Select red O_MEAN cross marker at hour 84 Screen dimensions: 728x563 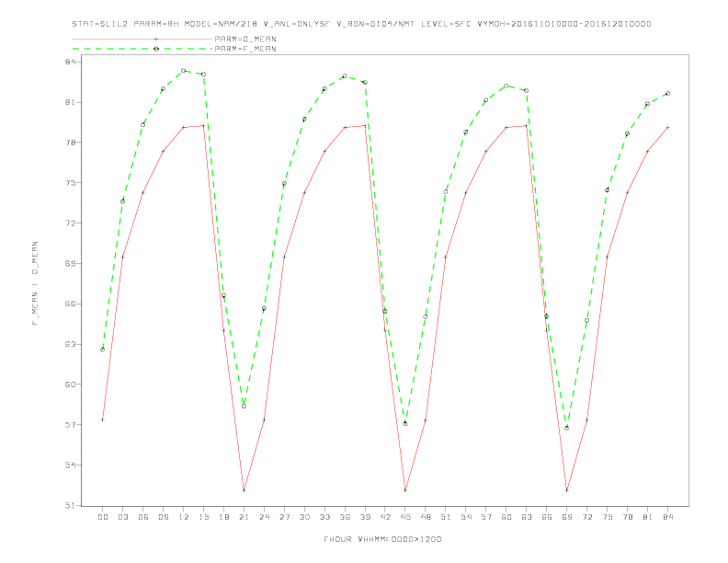pyautogui.click(x=667, y=127)
